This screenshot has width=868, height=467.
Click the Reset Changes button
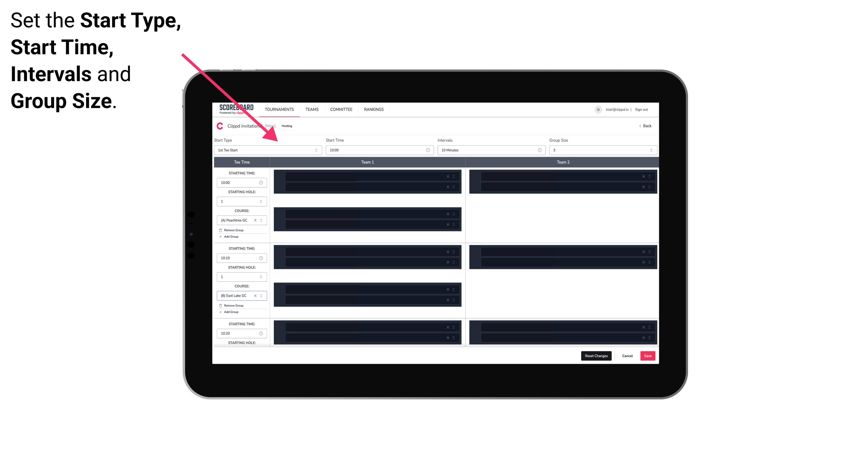coord(597,355)
